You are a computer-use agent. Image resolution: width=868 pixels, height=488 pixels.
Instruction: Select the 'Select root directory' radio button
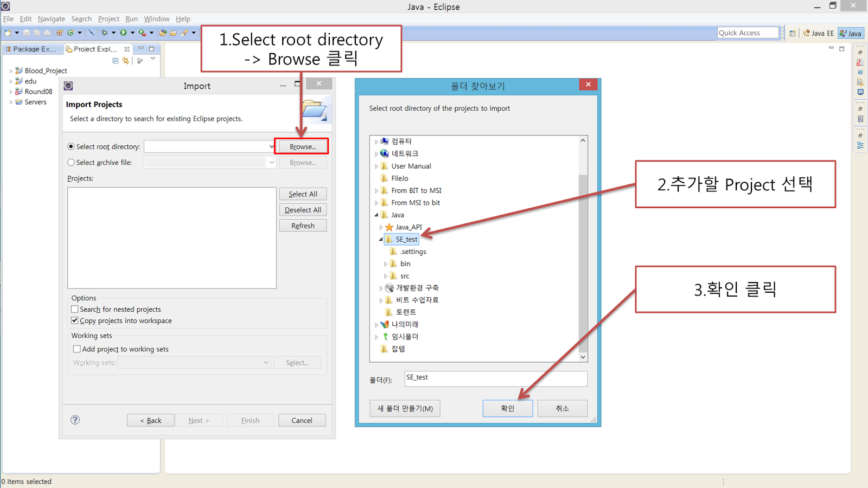click(x=71, y=146)
